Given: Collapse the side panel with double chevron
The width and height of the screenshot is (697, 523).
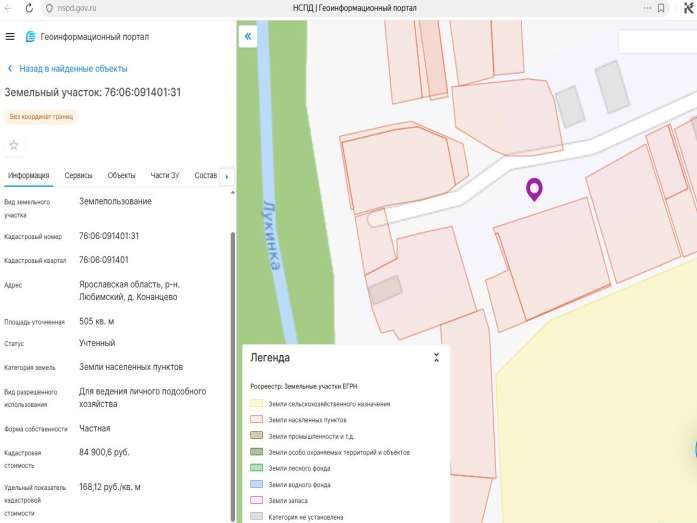Looking at the screenshot, I should point(248,36).
